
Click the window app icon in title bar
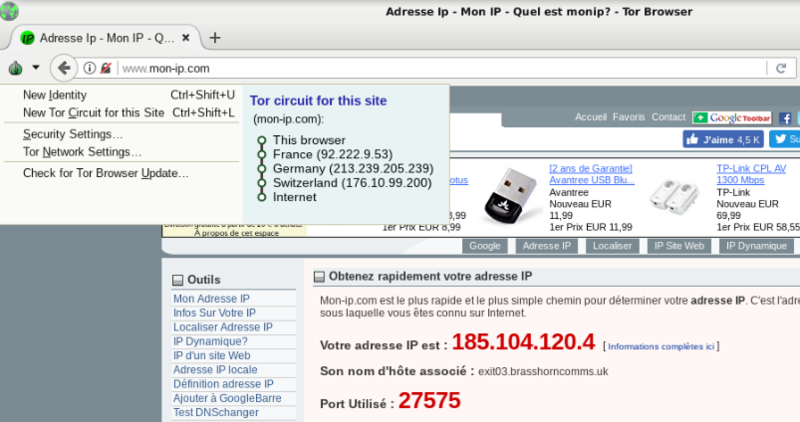[x=9, y=11]
